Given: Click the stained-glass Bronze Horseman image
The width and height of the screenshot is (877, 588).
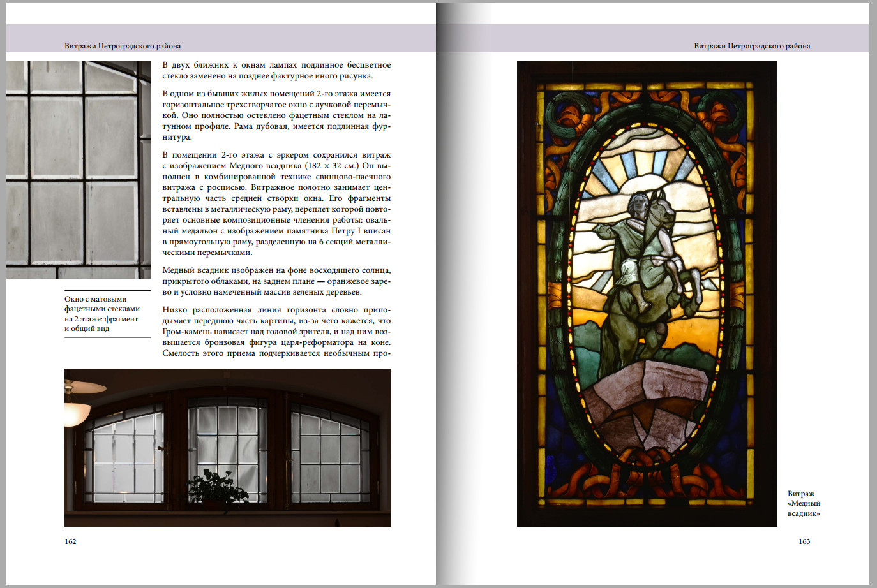Looking at the screenshot, I should coord(647,293).
